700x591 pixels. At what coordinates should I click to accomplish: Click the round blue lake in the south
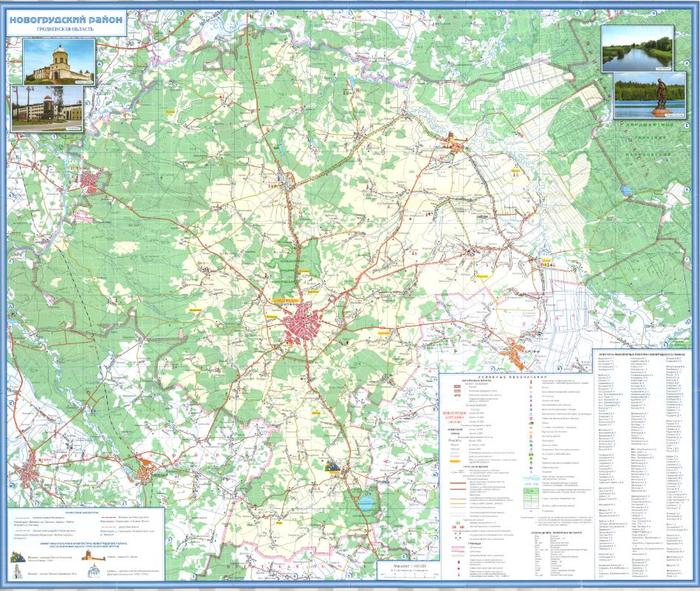(366, 504)
